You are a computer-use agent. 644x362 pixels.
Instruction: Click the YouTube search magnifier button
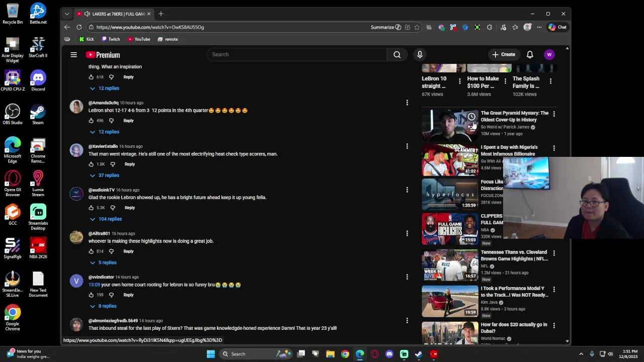point(397,54)
